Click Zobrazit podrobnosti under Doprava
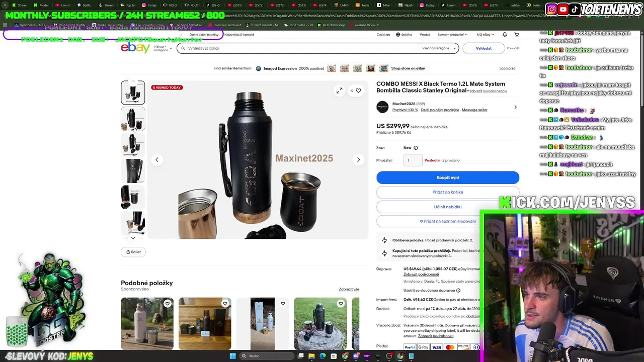 [x=421, y=275]
